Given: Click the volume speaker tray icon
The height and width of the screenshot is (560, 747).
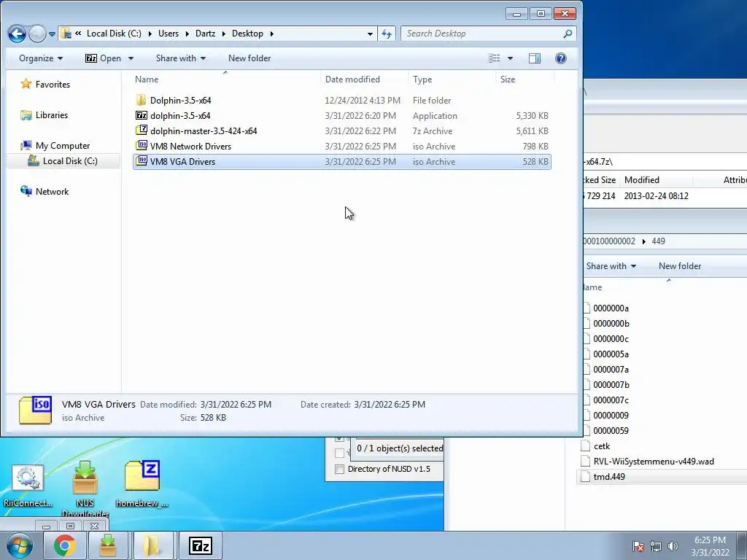Looking at the screenshot, I should (673, 546).
